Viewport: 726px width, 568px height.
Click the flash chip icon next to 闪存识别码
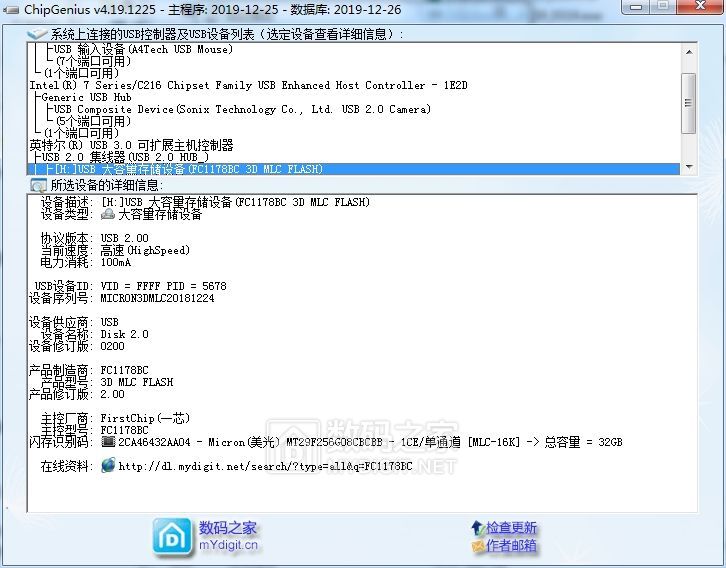[x=108, y=441]
